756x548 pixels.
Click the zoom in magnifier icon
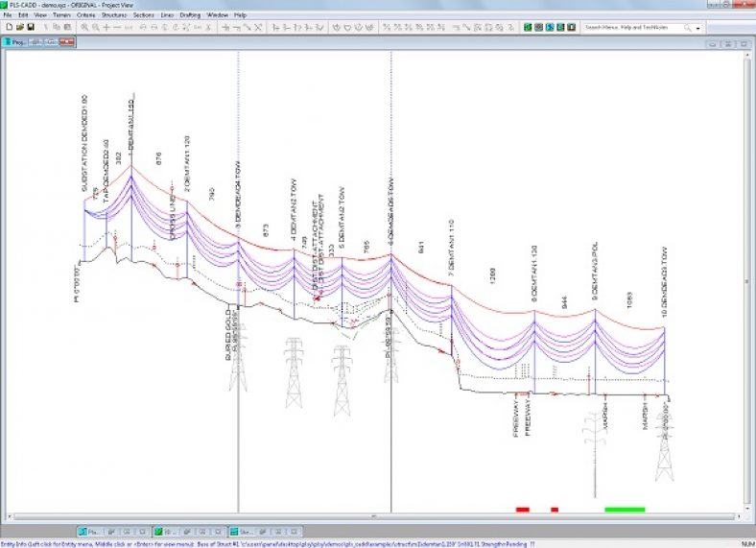84,27
